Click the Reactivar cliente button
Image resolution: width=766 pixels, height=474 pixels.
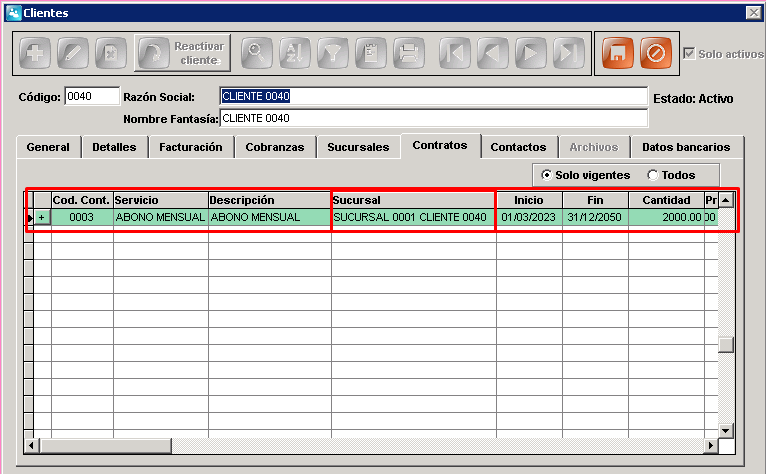182,53
